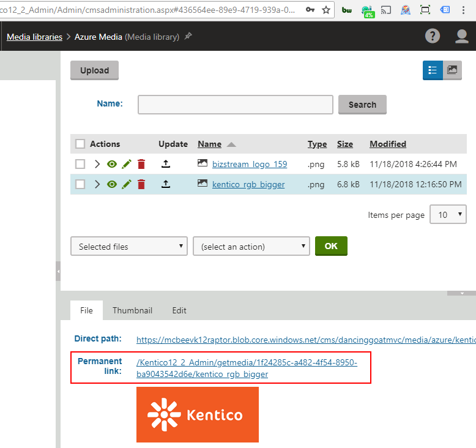Click the Upload button
The height and width of the screenshot is (448, 476).
tap(94, 70)
